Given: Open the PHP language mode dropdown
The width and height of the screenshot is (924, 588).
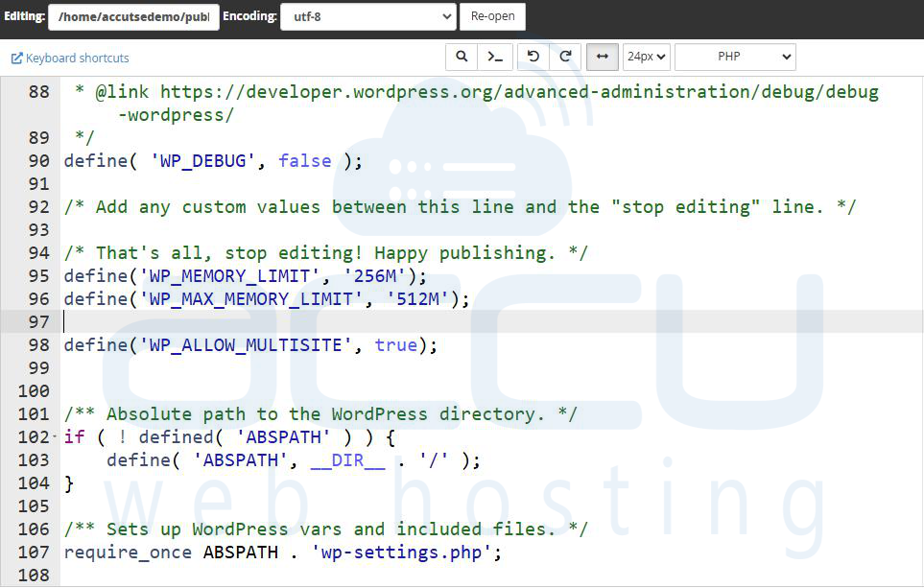Looking at the screenshot, I should (x=735, y=57).
